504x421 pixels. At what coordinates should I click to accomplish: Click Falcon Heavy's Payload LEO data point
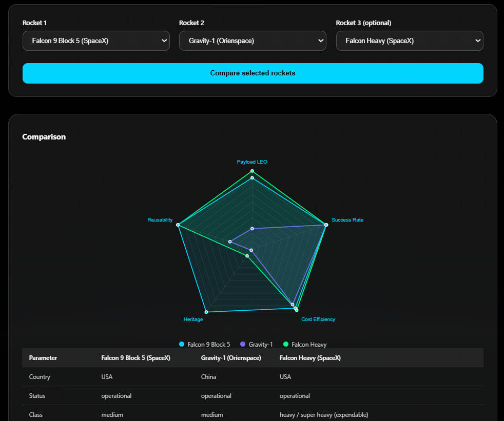pos(252,171)
